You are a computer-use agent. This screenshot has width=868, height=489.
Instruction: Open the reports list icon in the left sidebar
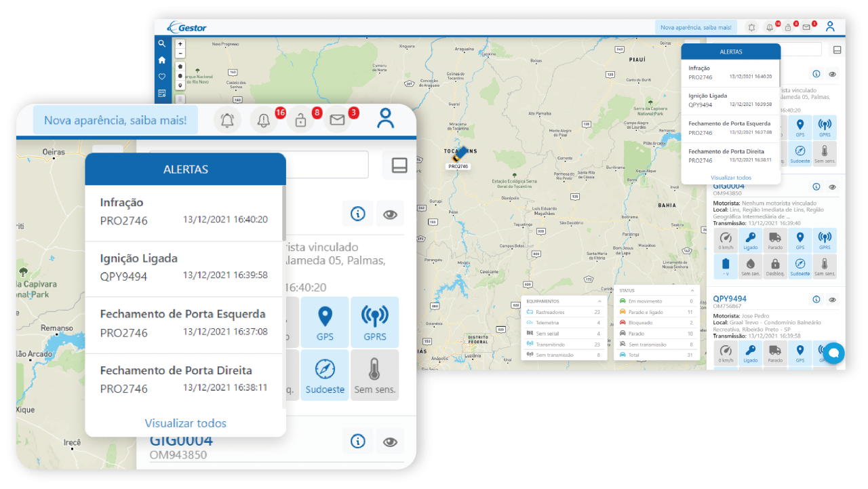[x=161, y=93]
